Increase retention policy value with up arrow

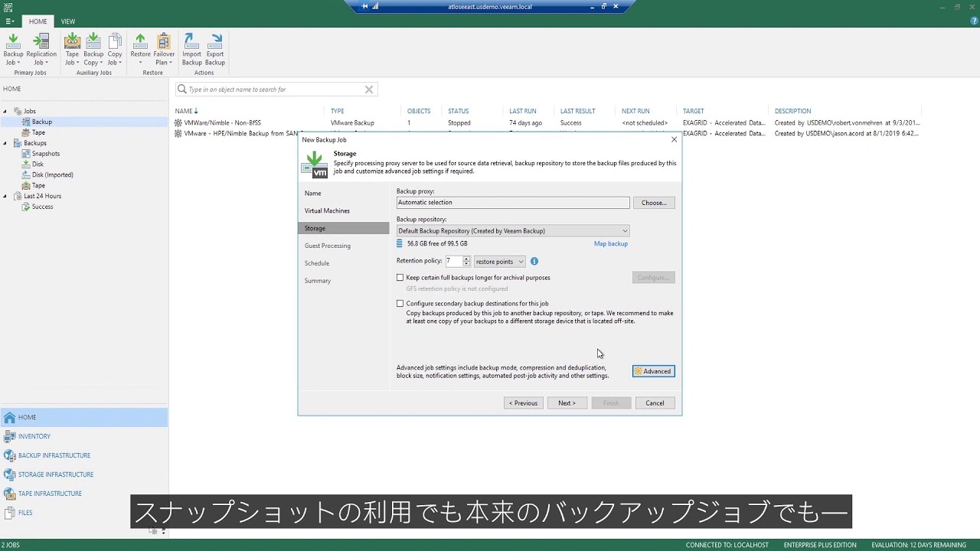[466, 259]
